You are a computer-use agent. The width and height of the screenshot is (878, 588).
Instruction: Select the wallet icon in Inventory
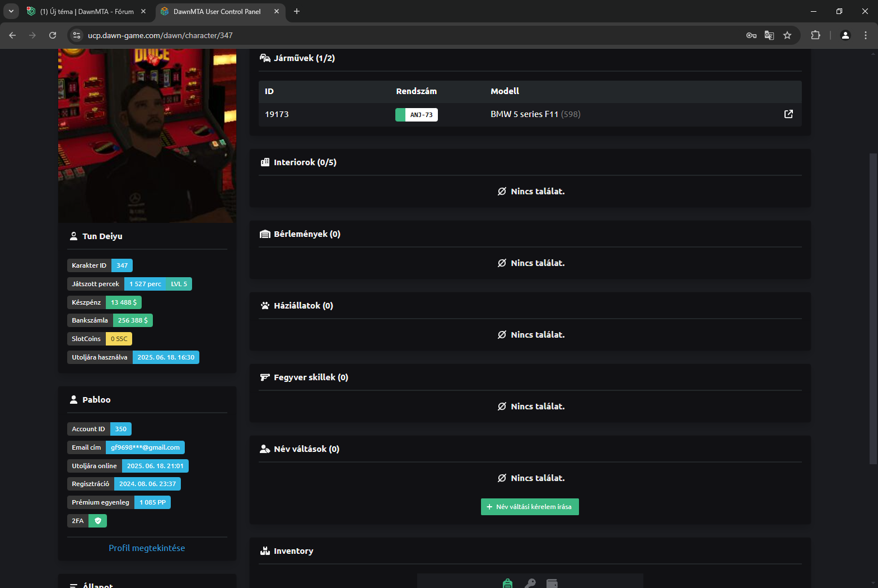pyautogui.click(x=552, y=584)
